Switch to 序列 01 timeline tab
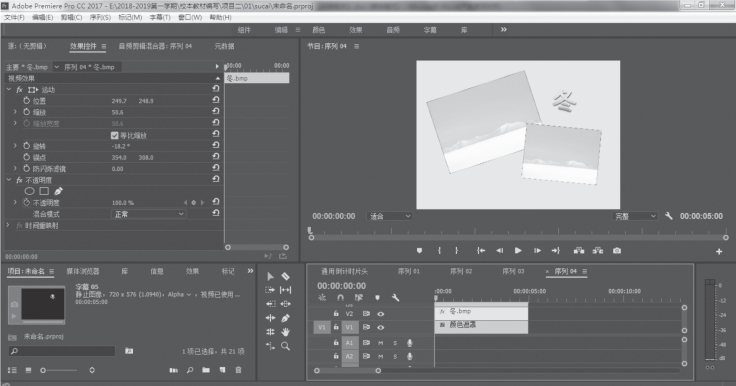736x386 pixels. point(409,271)
